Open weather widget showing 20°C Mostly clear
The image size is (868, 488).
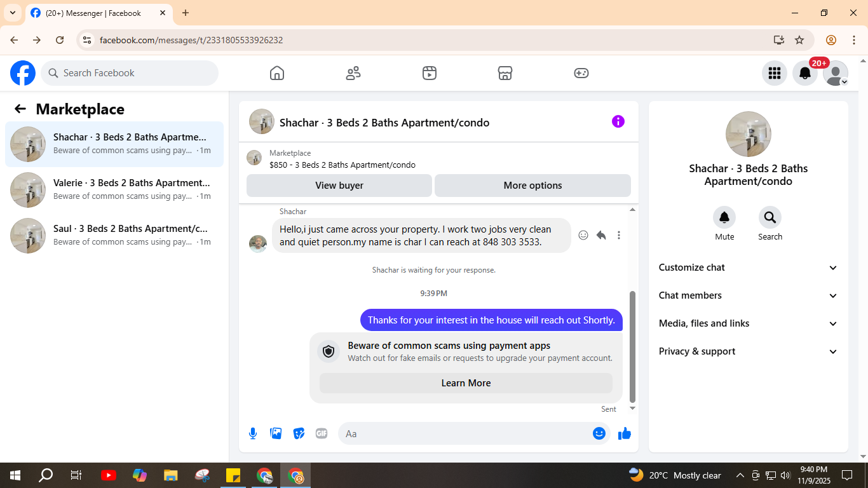[x=675, y=475]
